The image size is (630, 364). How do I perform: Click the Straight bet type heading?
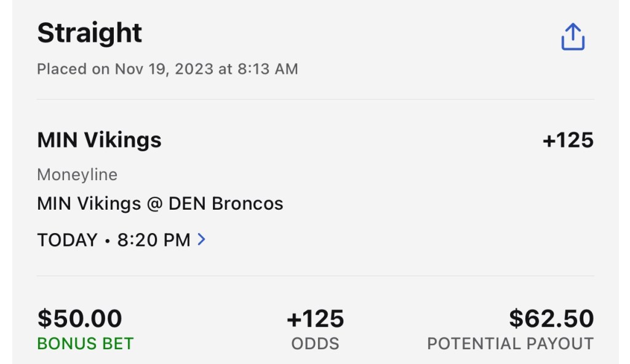(x=89, y=33)
